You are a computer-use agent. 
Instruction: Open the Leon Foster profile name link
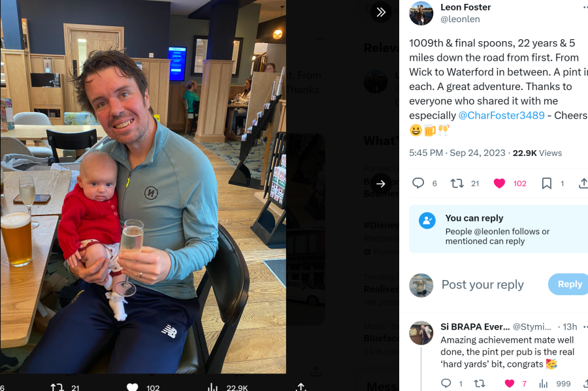click(465, 7)
